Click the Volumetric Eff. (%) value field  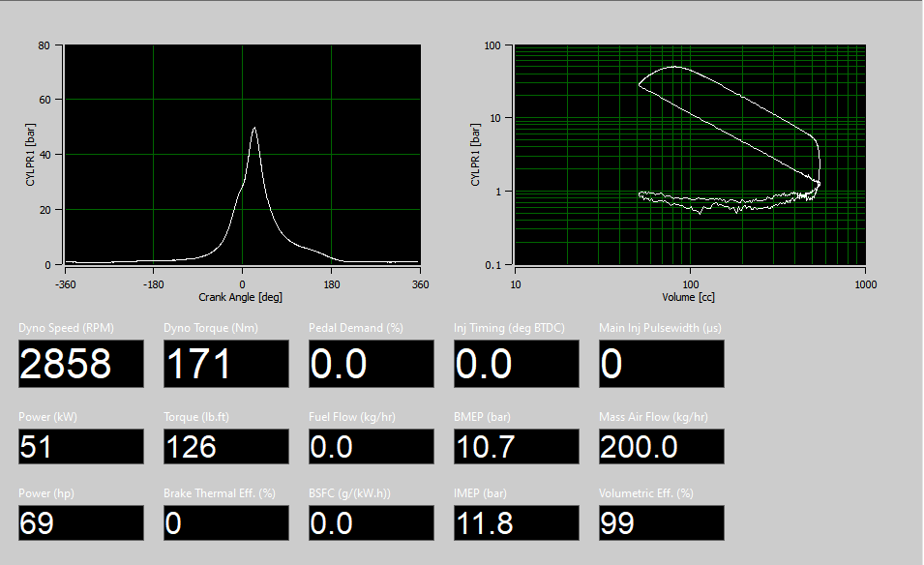coord(661,522)
